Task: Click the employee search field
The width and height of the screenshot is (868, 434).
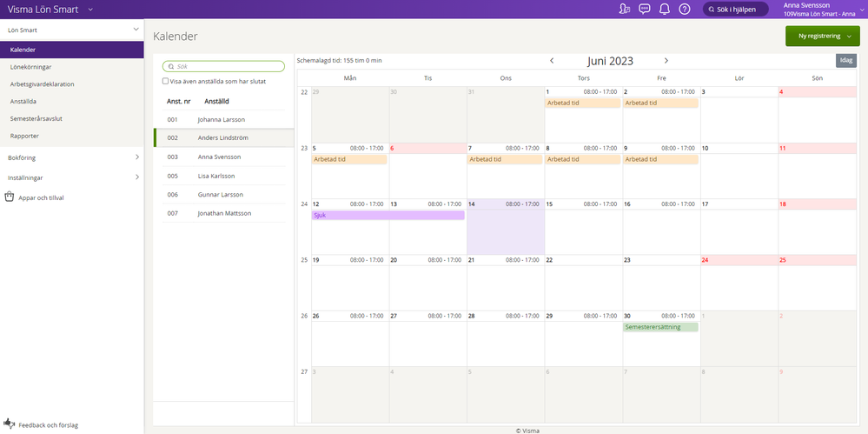Action: [224, 66]
